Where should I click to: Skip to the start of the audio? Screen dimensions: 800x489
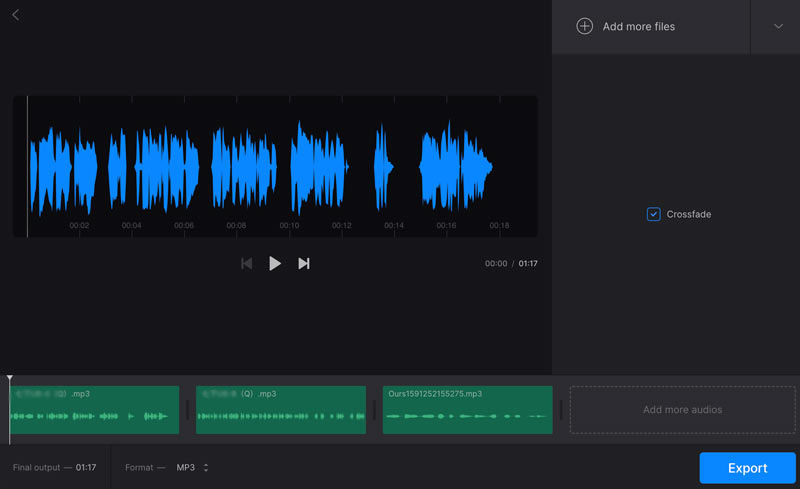(x=246, y=264)
